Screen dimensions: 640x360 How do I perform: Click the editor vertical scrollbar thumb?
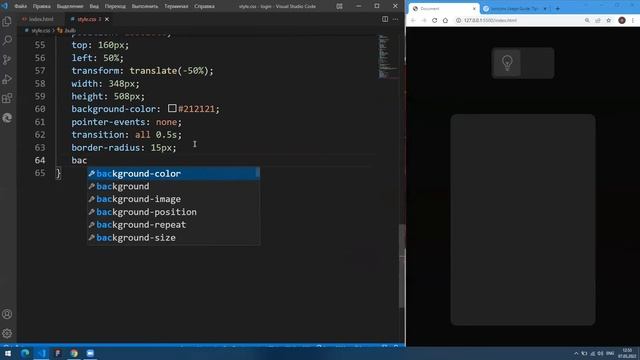point(402,267)
